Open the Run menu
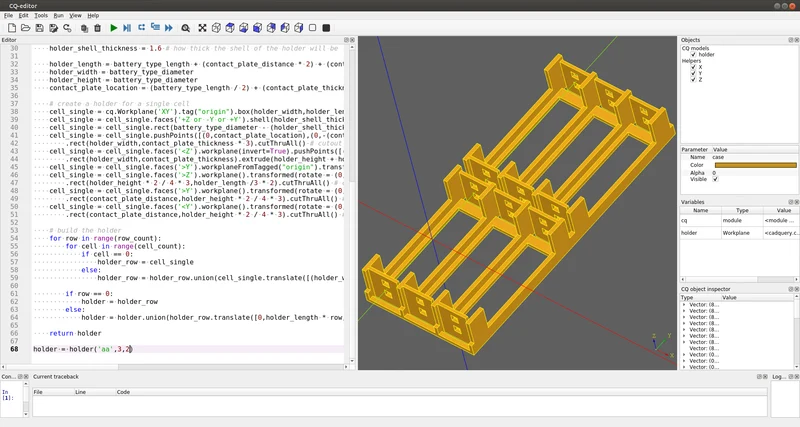Viewport: 800px width, 427px height. click(x=59, y=16)
